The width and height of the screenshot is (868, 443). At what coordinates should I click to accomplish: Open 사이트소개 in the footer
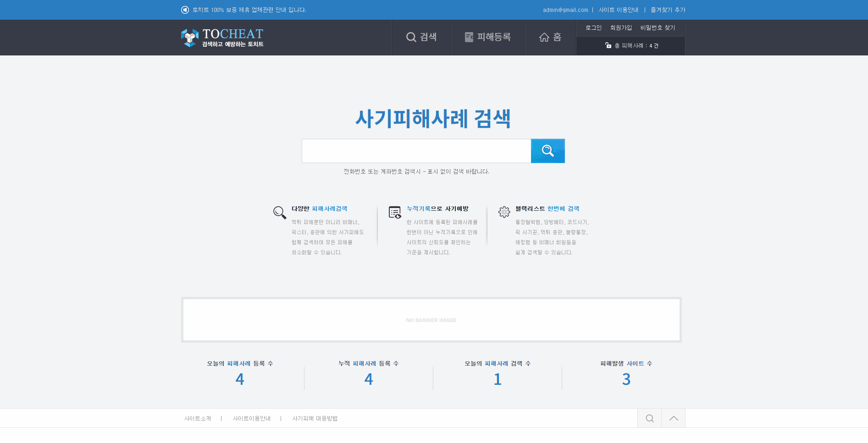coord(198,419)
